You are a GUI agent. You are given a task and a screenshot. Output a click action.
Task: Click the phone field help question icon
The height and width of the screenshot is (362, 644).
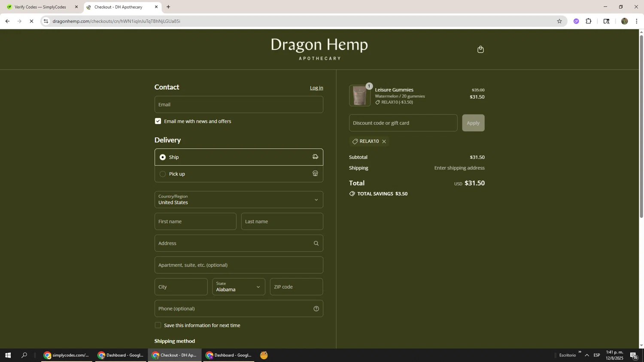pyautogui.click(x=316, y=309)
